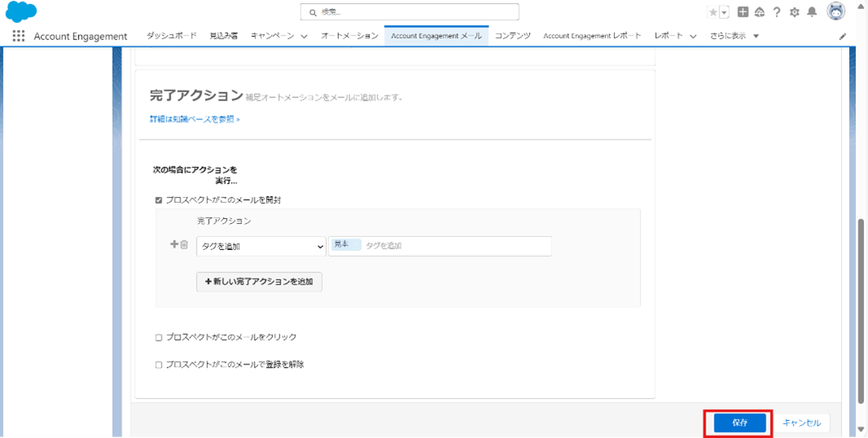The height and width of the screenshot is (438, 868).
Task: Open the Salesforce cloud logo home
Action: (x=20, y=12)
